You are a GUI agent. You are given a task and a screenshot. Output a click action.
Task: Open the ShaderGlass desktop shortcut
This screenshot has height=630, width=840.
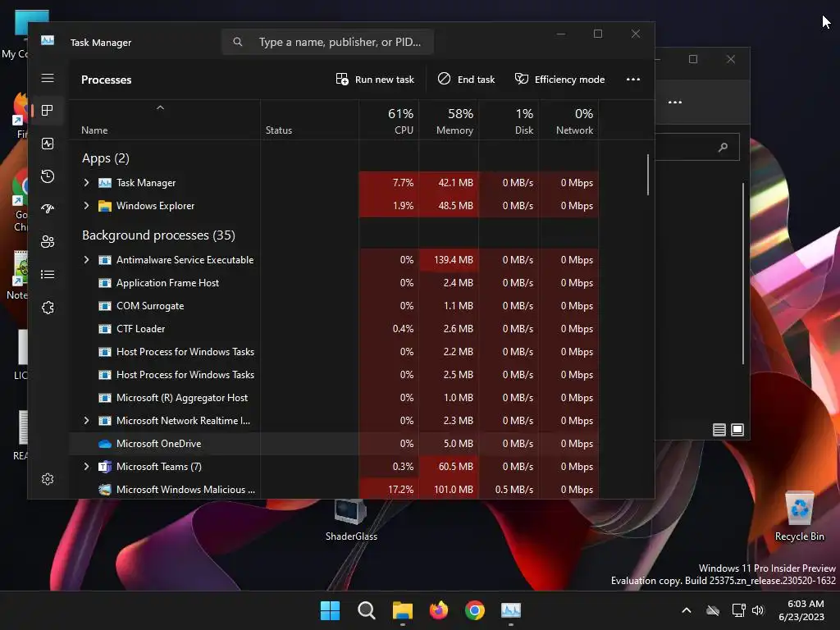point(351,518)
